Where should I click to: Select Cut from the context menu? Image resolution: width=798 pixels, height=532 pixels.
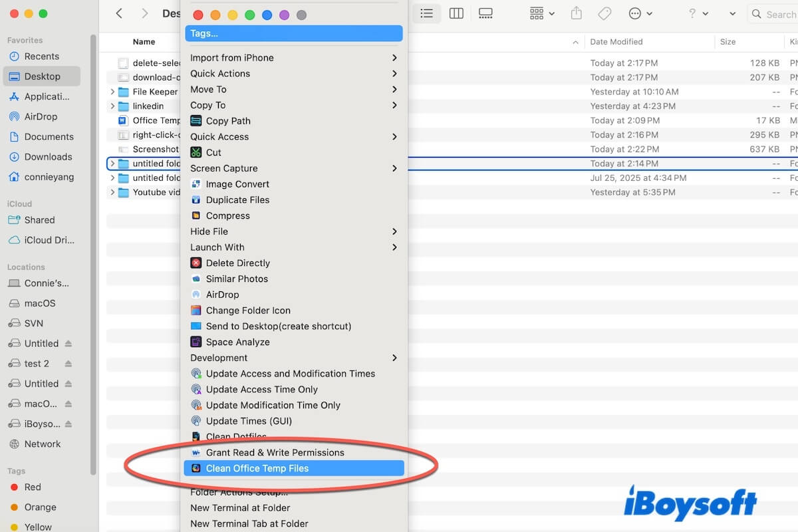click(211, 152)
